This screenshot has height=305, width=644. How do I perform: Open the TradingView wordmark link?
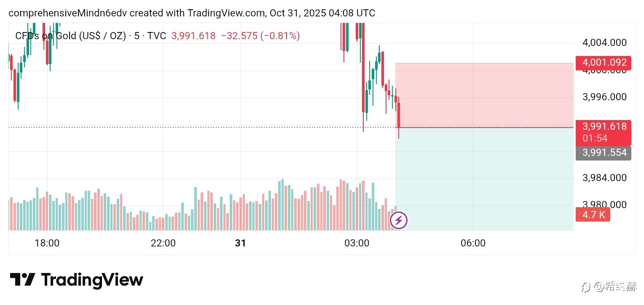coord(92,280)
